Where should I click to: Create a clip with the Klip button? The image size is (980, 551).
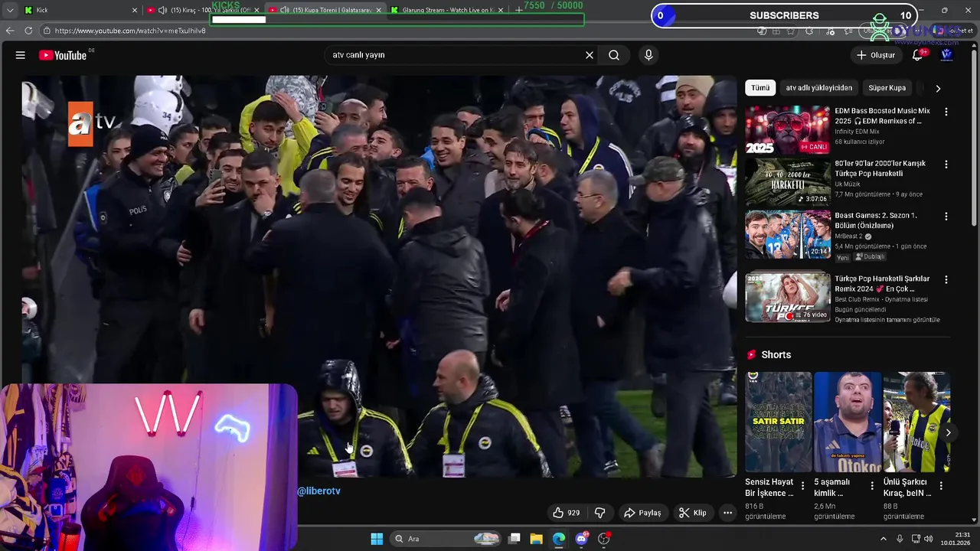click(x=693, y=513)
